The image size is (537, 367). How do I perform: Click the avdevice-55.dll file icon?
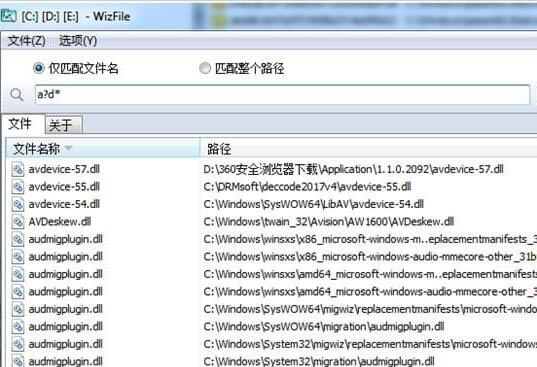[17, 187]
